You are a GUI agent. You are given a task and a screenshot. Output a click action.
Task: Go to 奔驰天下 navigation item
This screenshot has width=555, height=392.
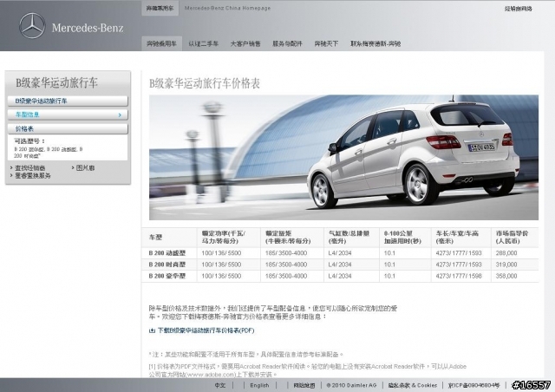point(326,43)
